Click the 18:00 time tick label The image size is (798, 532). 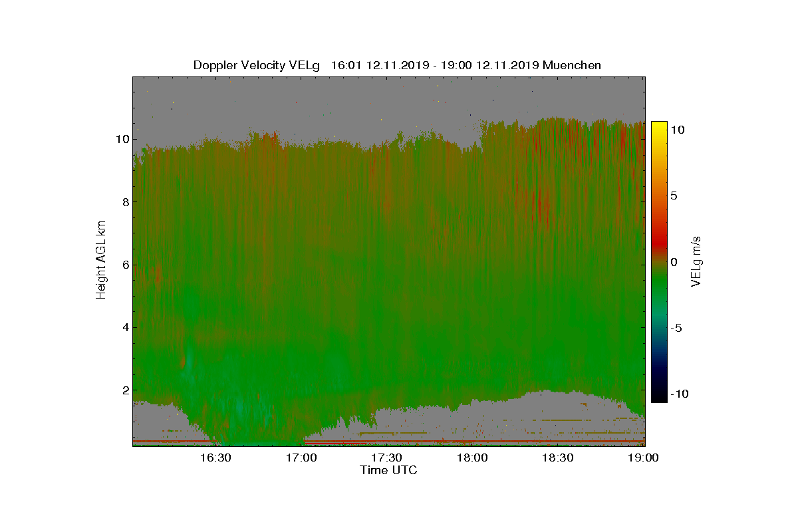[473, 458]
